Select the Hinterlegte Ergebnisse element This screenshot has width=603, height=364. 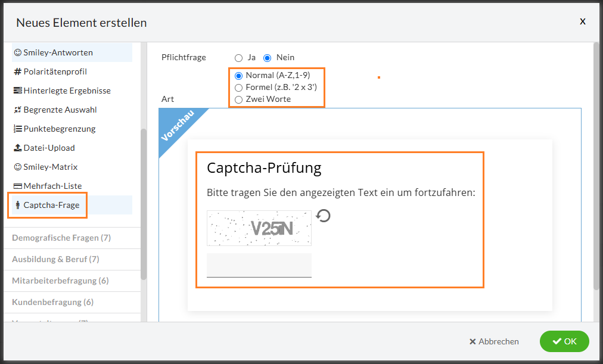tap(61, 90)
